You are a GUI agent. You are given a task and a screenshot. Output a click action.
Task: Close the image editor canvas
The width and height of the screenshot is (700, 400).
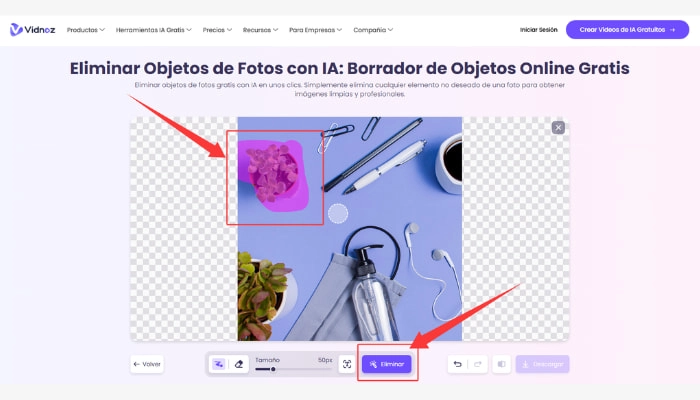click(x=558, y=128)
